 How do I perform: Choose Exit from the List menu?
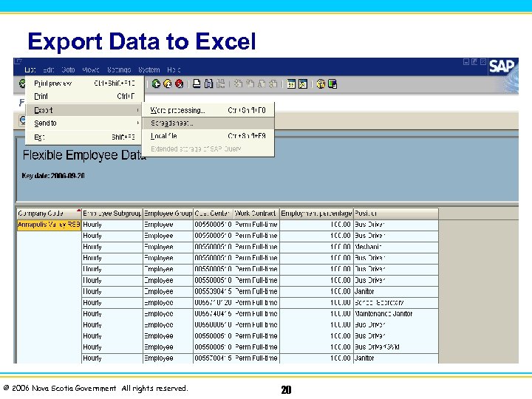coord(84,137)
